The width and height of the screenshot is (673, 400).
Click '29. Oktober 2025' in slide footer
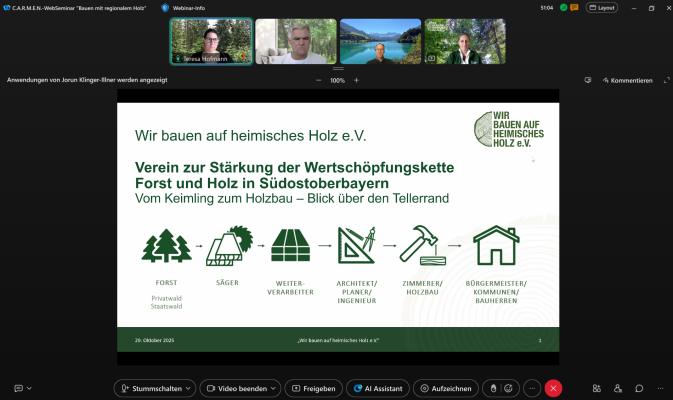click(x=155, y=340)
